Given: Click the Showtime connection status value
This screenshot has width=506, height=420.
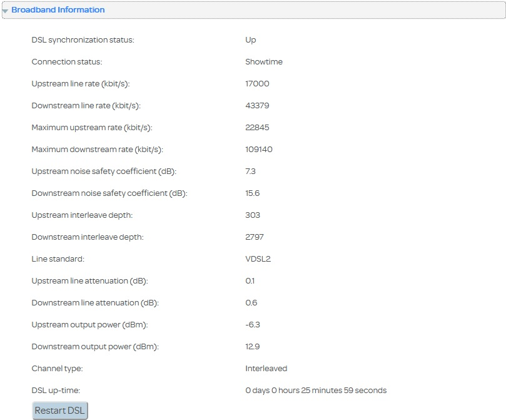Looking at the screenshot, I should [263, 62].
